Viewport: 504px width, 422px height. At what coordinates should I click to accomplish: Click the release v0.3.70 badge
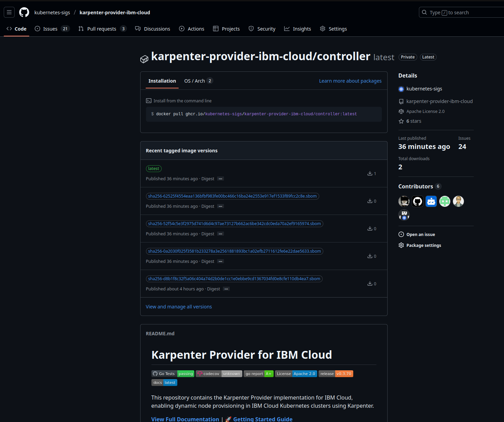336,374
